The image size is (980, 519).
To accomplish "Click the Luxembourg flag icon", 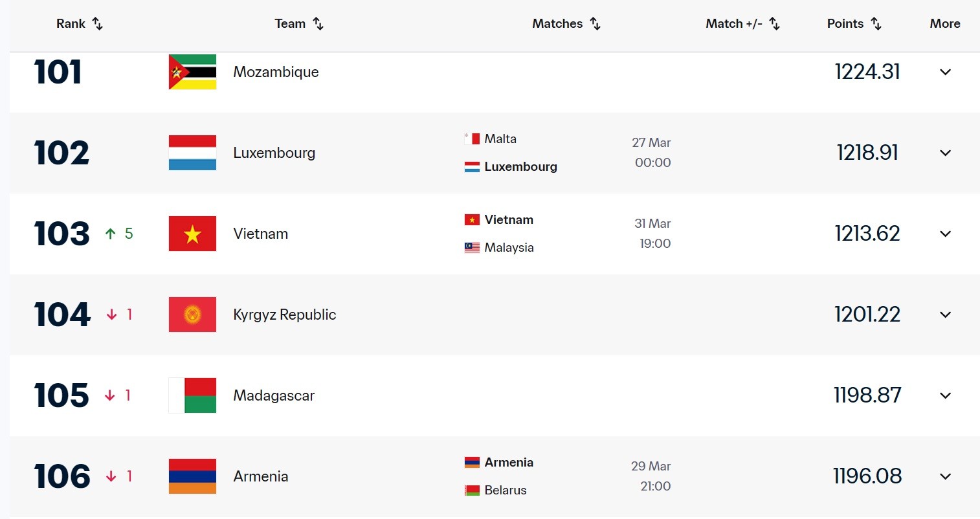I will coord(192,153).
